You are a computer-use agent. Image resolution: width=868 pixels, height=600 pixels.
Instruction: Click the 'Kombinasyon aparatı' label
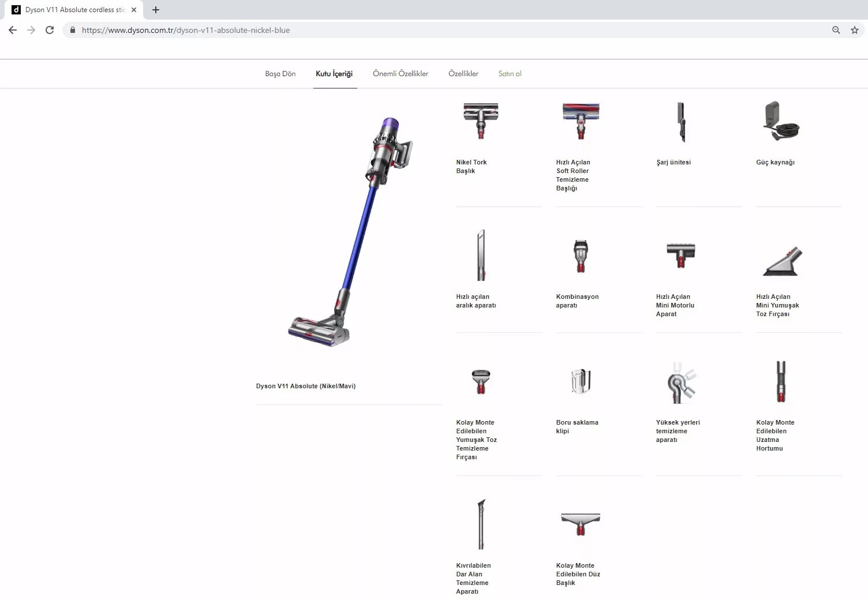(x=577, y=301)
